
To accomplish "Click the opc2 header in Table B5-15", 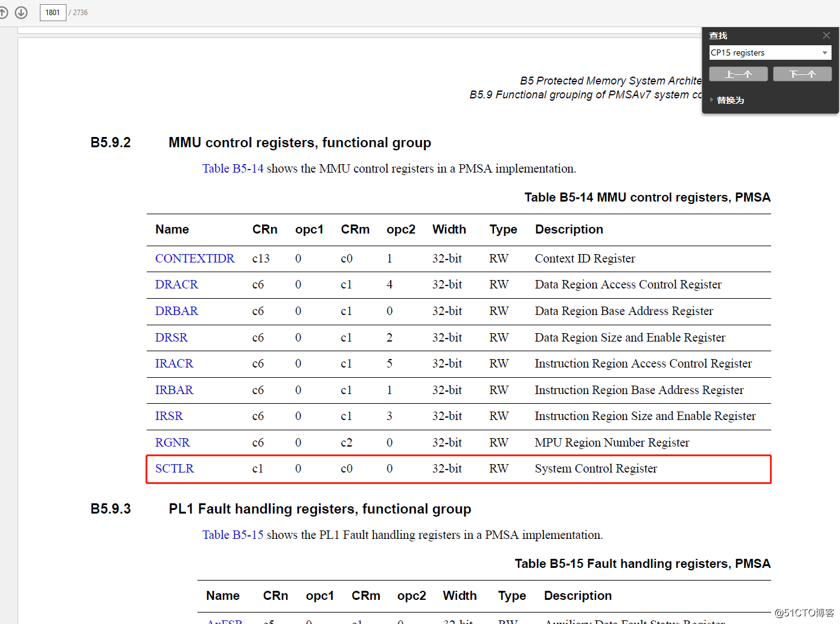I will (x=412, y=596).
